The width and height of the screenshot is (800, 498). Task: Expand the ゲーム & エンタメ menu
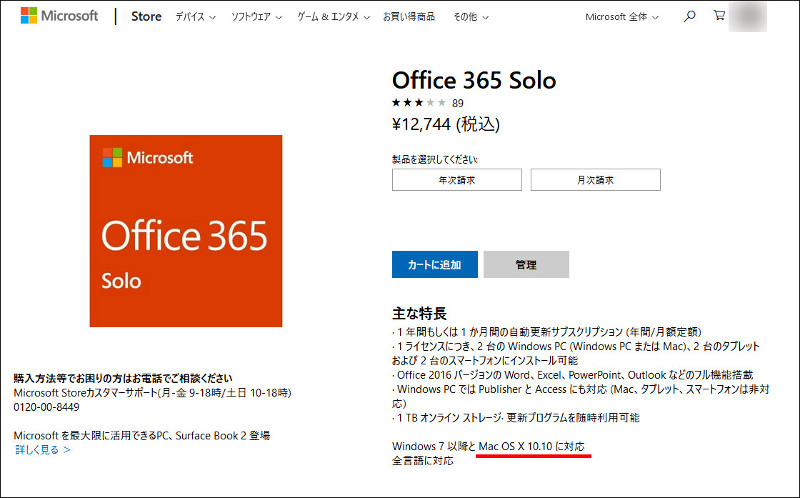pyautogui.click(x=333, y=17)
